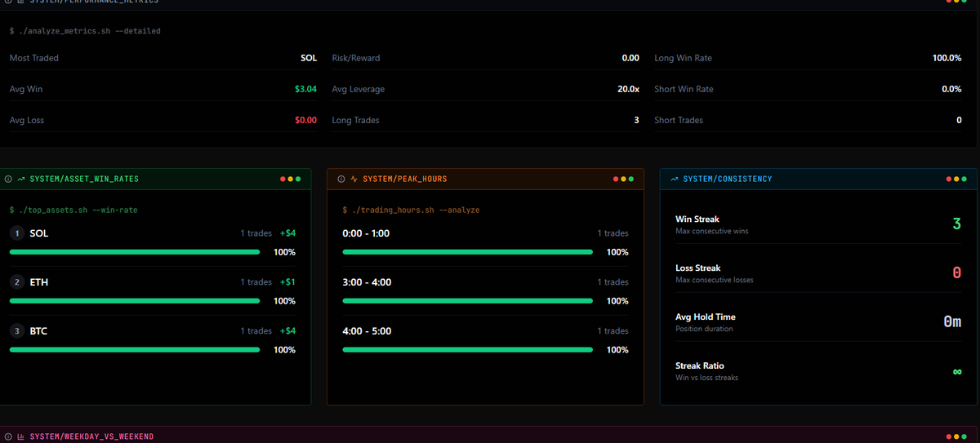
Task: Click the green dot in Consistency panel
Action: point(964,179)
